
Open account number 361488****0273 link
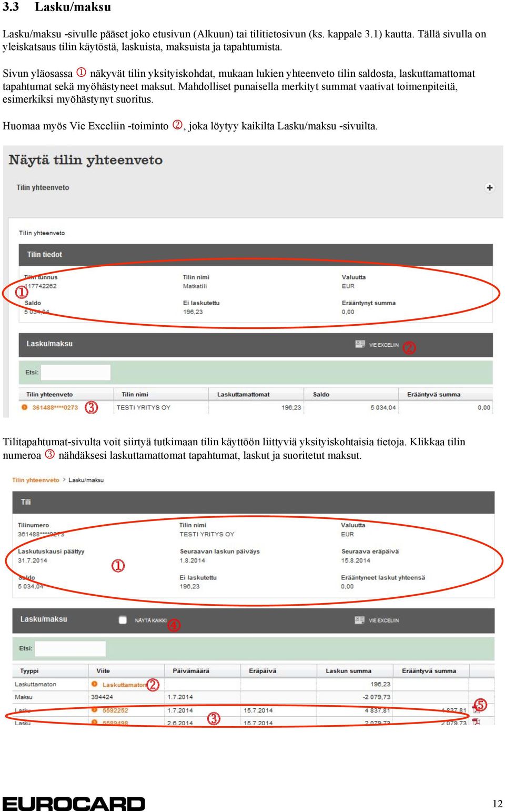(x=55, y=407)
